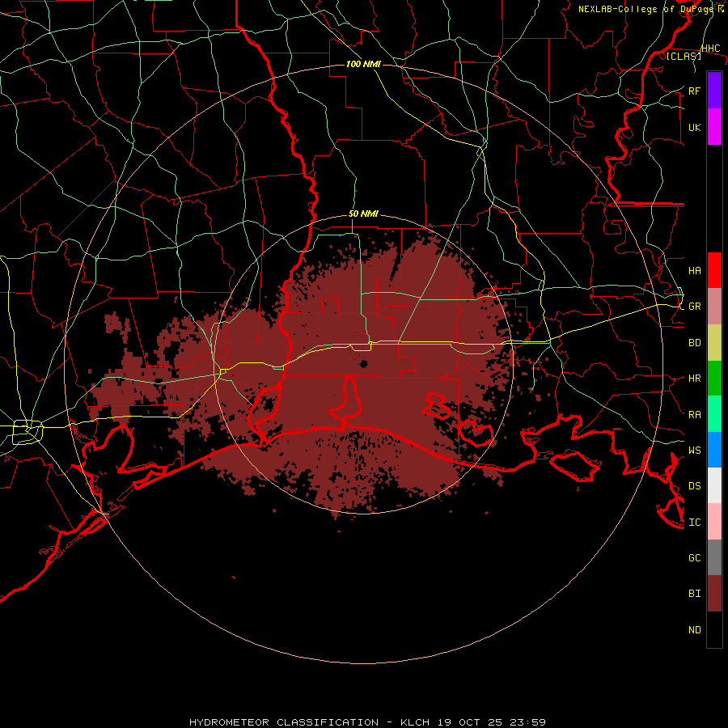The height and width of the screenshot is (728, 728).
Task: Click the ND black legend swatch
Action: (x=714, y=629)
